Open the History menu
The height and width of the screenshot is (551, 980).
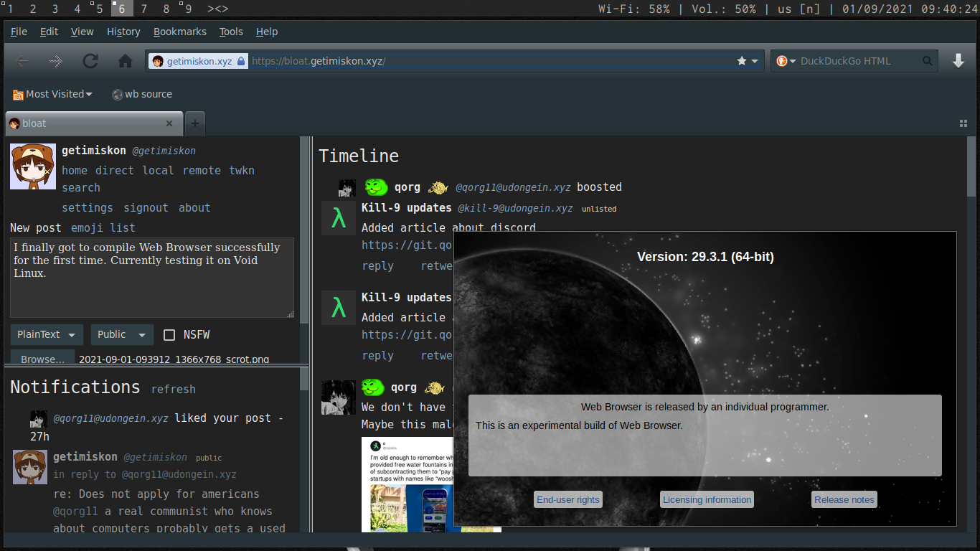(123, 32)
